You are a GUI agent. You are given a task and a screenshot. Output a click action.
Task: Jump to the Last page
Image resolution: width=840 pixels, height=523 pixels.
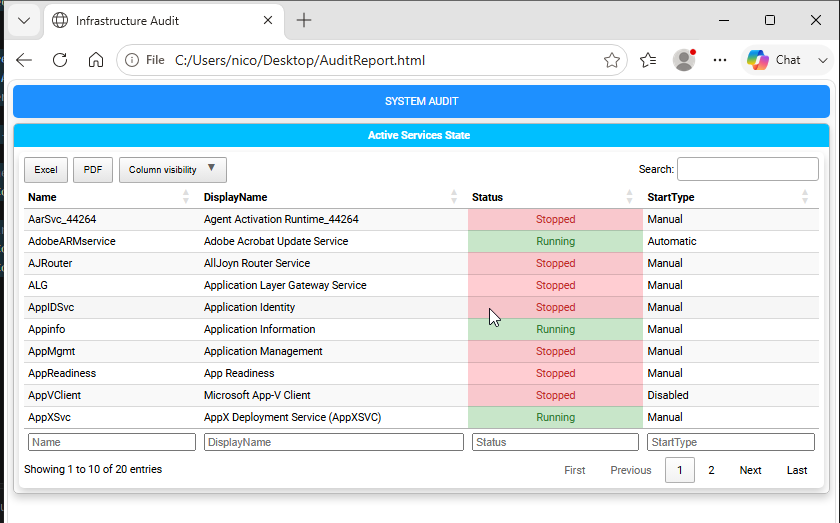[x=797, y=470]
